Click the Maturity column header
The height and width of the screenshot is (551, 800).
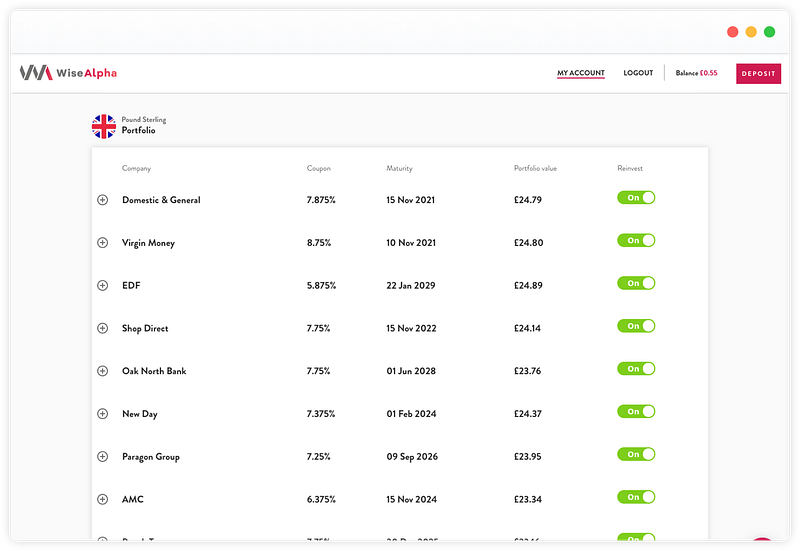399,168
